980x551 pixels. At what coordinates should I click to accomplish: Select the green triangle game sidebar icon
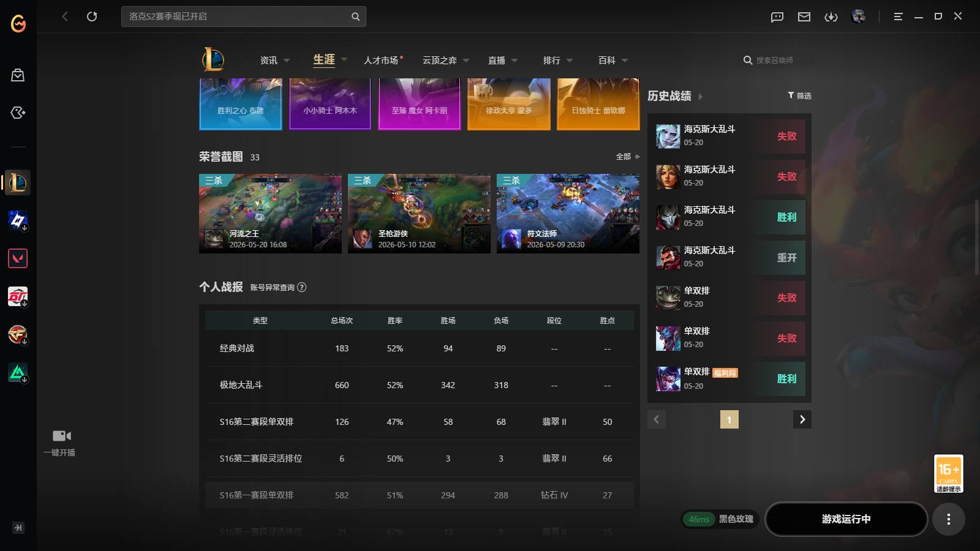point(18,372)
